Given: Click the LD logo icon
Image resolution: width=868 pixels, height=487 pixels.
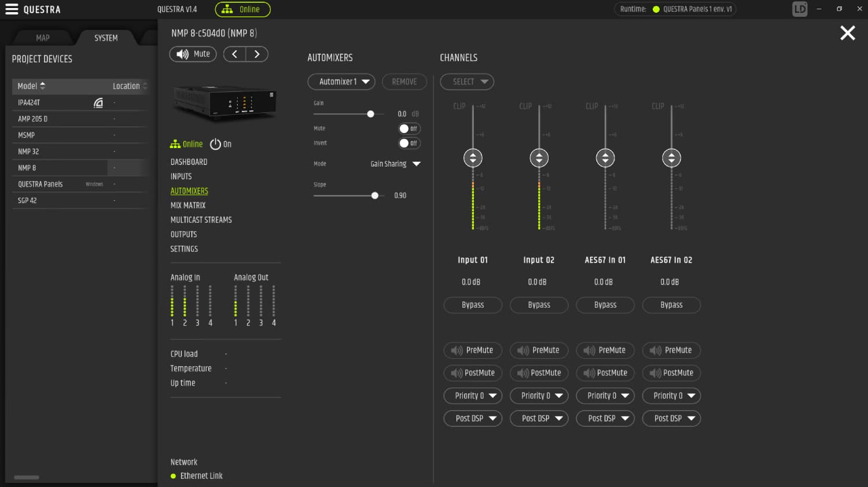Looking at the screenshot, I should click(x=799, y=9).
